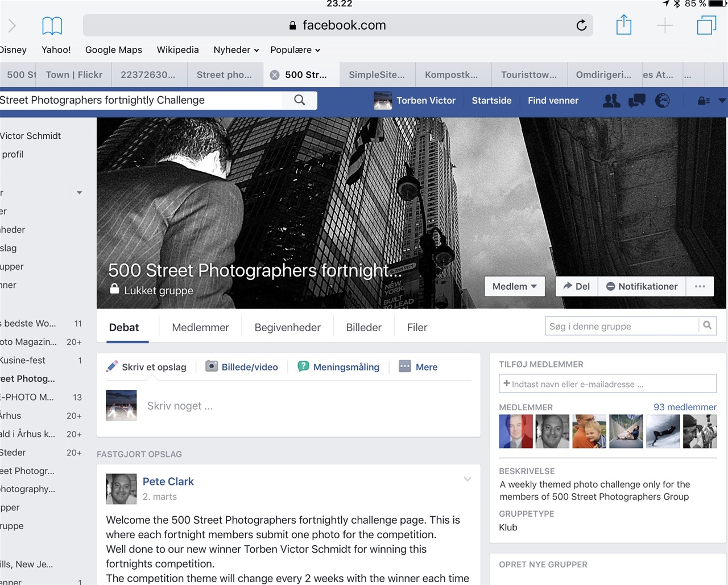Tap the facebook.com address bar
The height and width of the screenshot is (585, 728).
click(x=338, y=25)
